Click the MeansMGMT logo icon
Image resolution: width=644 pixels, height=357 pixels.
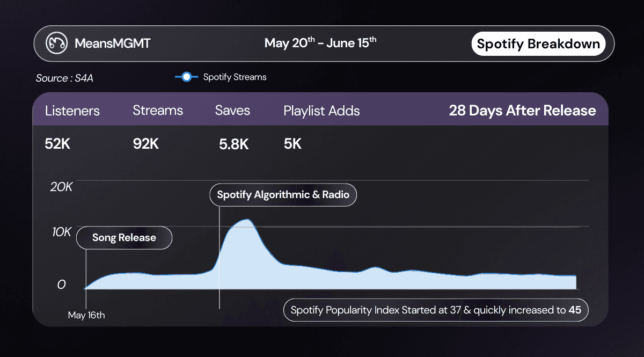pyautogui.click(x=56, y=43)
